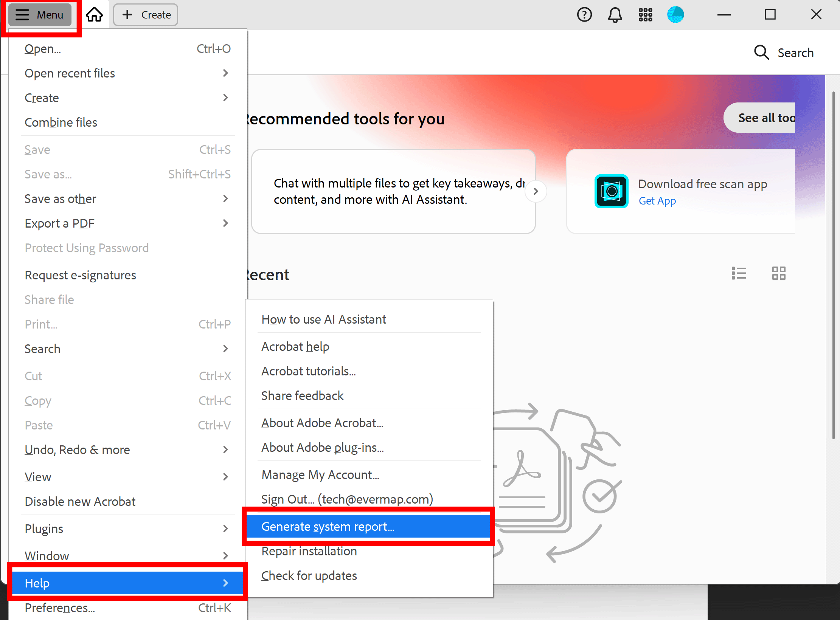Open the notifications bell icon
Image resolution: width=840 pixels, height=620 pixels.
(x=615, y=15)
